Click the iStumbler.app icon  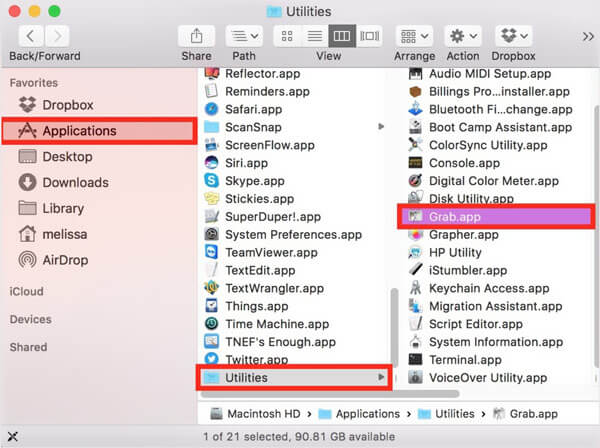(x=415, y=270)
